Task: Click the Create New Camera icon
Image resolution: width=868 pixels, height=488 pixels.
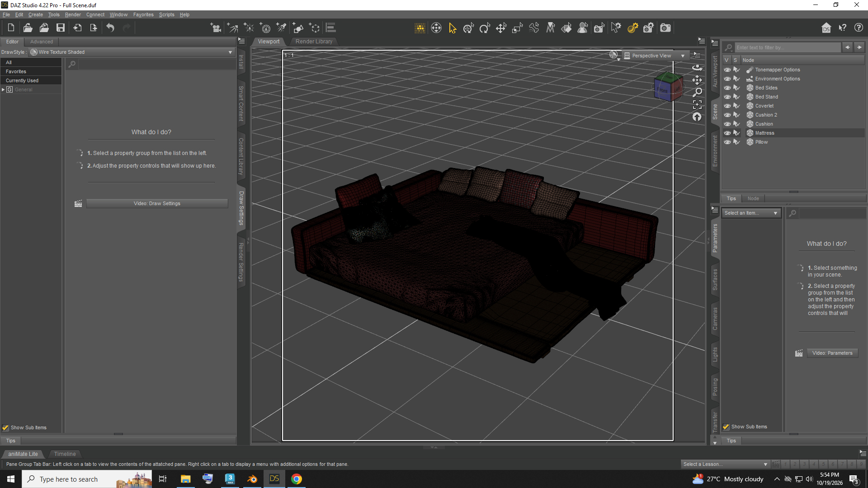Action: pos(216,28)
